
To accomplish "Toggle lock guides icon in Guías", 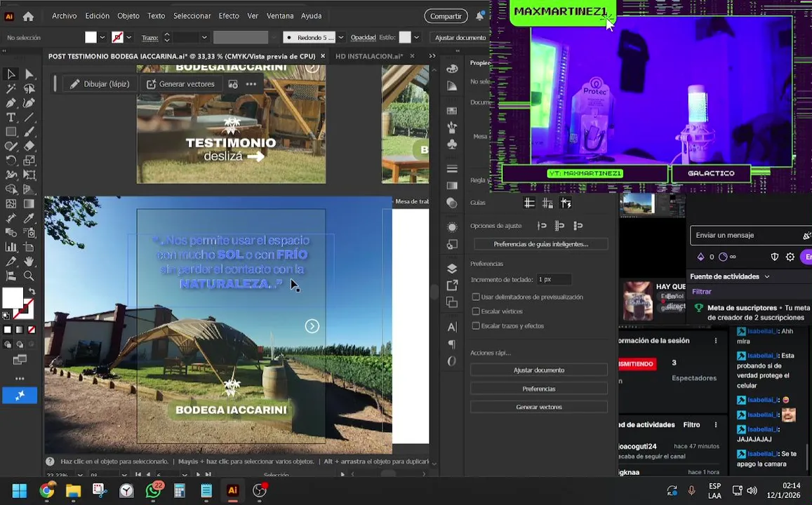I will point(547,203).
